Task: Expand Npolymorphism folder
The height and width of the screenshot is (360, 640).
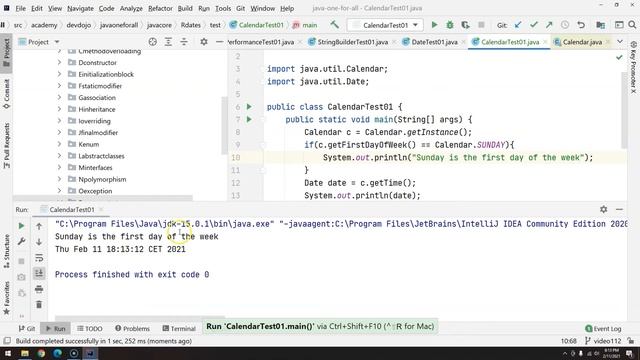Action: (60, 179)
